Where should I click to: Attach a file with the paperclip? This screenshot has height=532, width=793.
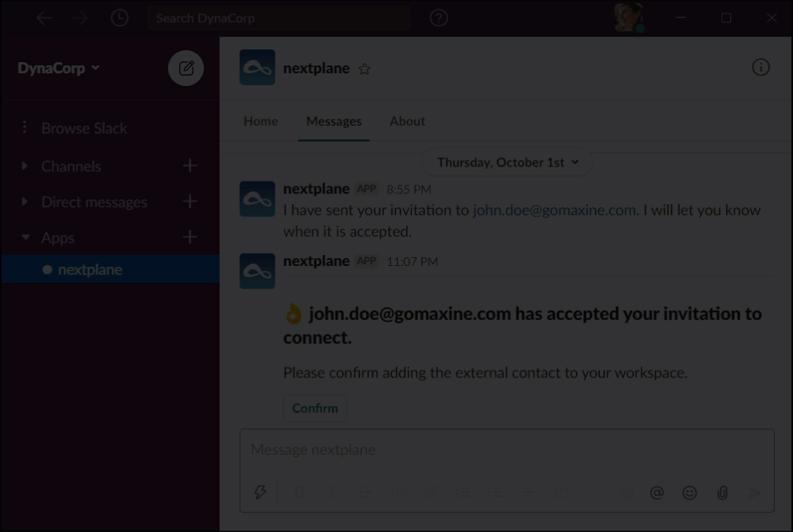click(x=722, y=492)
